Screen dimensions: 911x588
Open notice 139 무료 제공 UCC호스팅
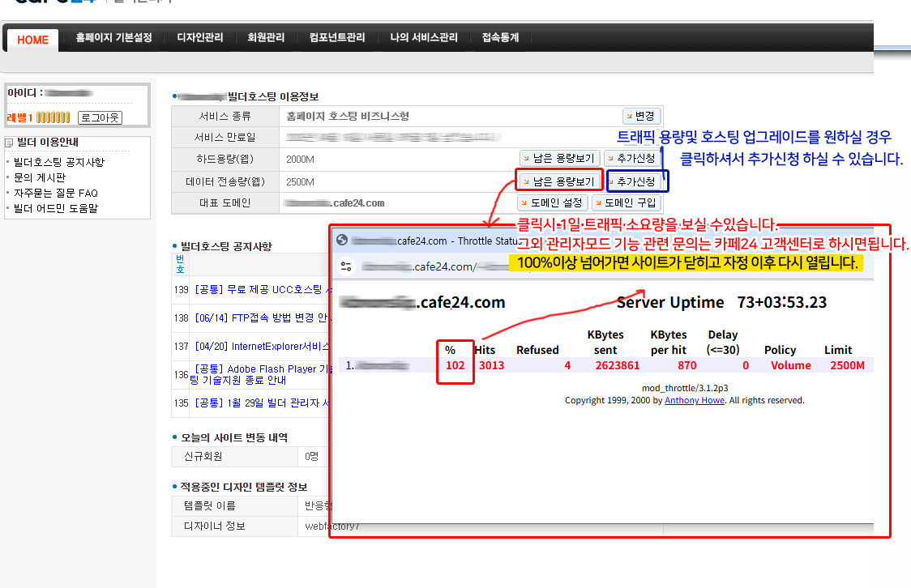[x=263, y=290]
